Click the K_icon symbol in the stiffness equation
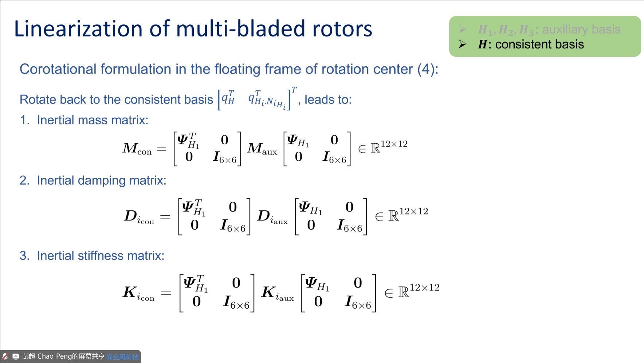Image resolution: width=644 pixels, height=363 pixels. coord(138,293)
